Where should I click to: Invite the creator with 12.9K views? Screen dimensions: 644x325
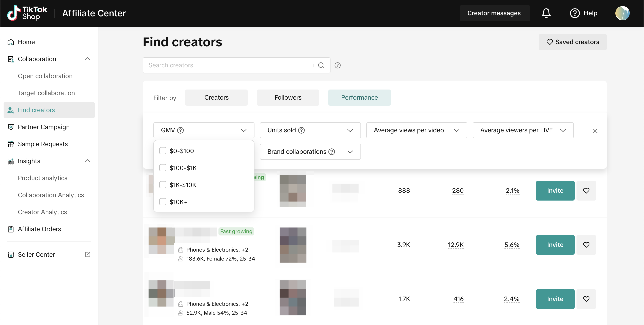click(x=555, y=245)
